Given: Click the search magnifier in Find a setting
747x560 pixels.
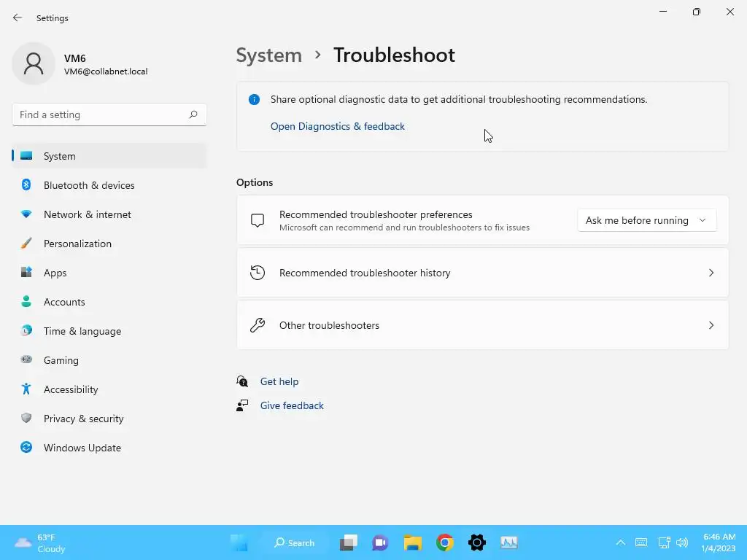Looking at the screenshot, I should coord(193,114).
